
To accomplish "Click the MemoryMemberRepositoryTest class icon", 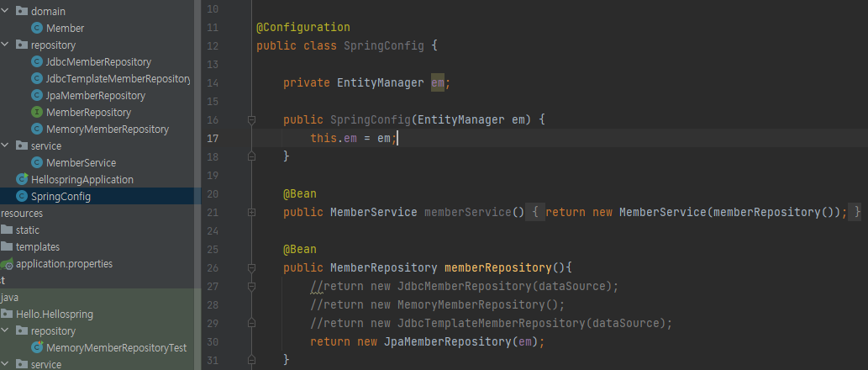I will pos(37,347).
